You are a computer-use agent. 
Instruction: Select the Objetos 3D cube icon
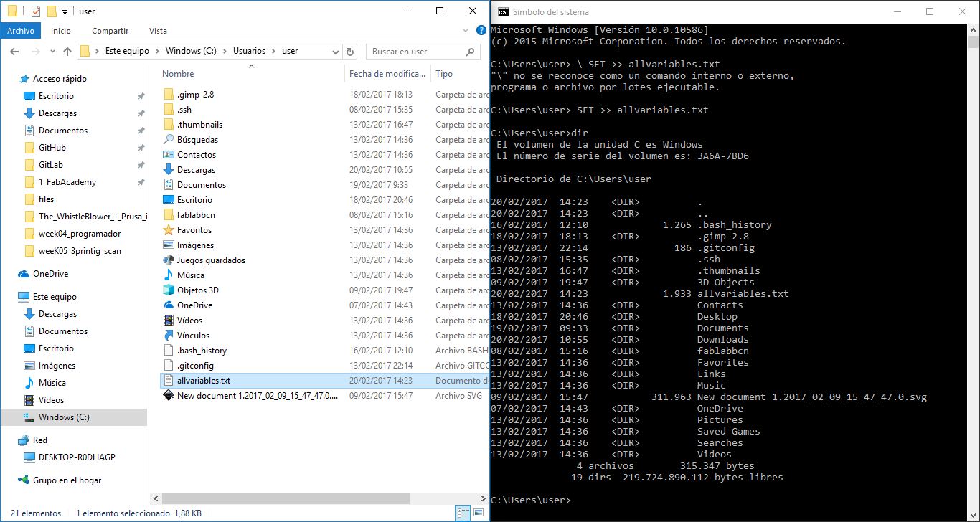click(x=169, y=290)
